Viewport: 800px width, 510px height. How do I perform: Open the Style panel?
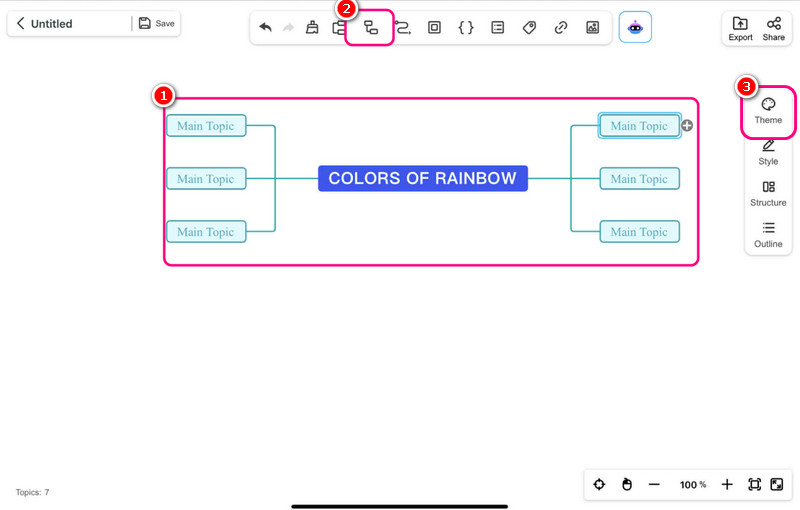[x=768, y=152]
